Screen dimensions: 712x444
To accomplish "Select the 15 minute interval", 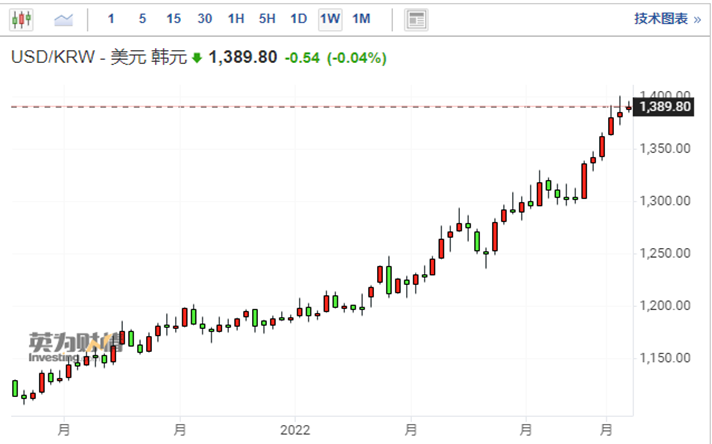I will click(173, 19).
